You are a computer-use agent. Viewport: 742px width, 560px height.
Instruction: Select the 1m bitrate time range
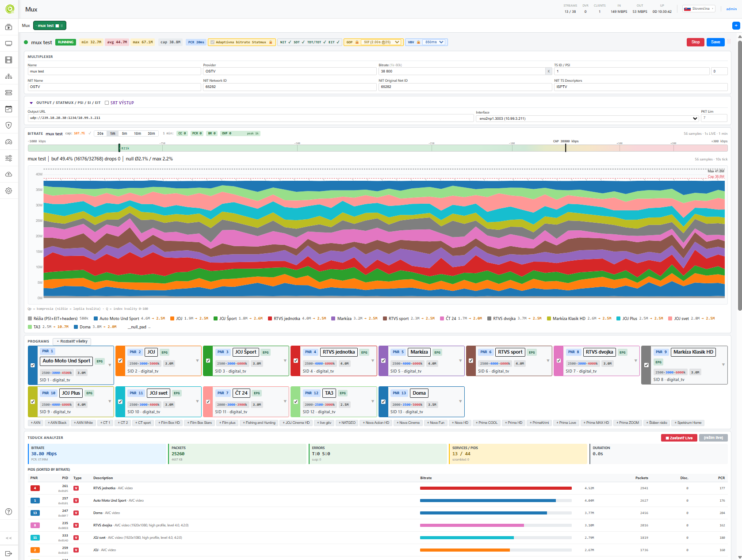pos(113,133)
